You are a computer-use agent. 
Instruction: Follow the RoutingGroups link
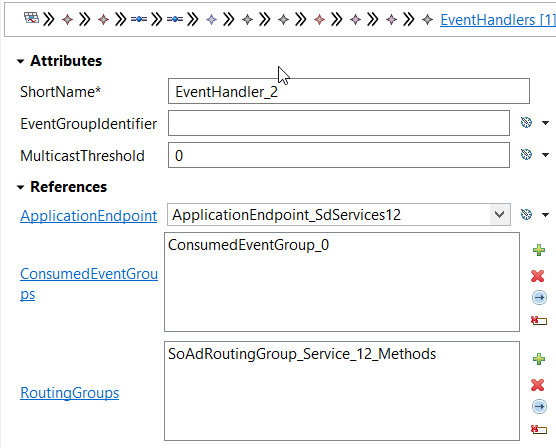[x=70, y=393]
